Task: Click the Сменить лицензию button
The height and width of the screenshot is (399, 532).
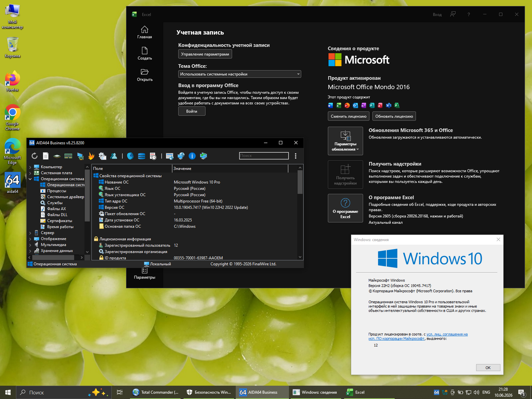Action: point(349,116)
